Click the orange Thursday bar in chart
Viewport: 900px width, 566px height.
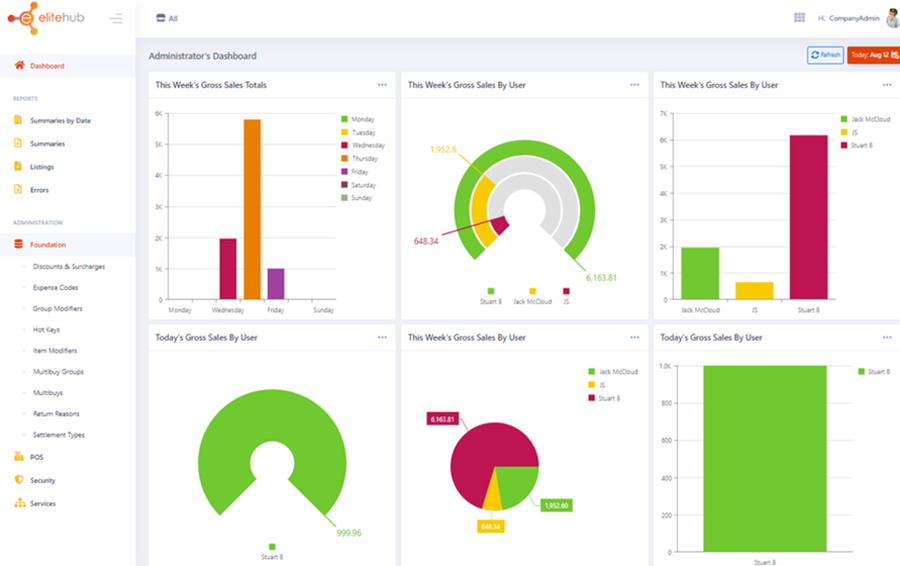click(x=252, y=210)
